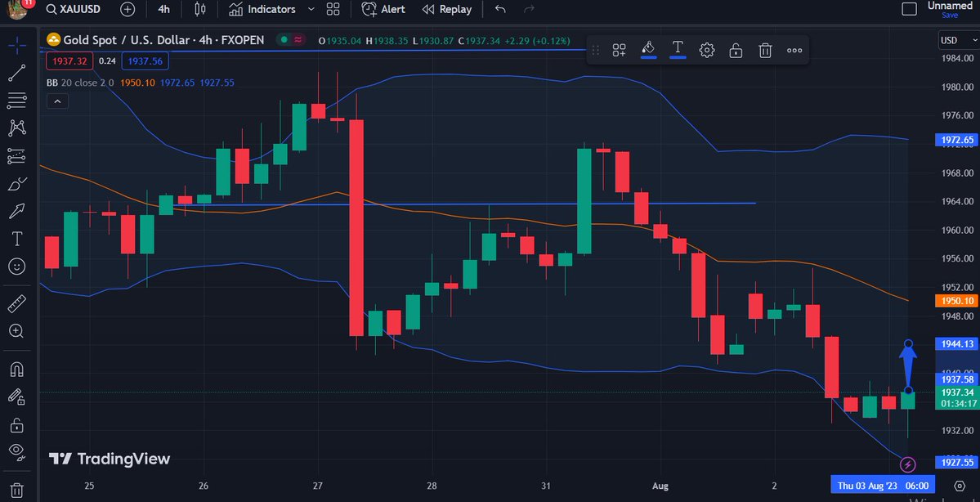
Task: Activate the Measure ruler tool
Action: coord(15,303)
